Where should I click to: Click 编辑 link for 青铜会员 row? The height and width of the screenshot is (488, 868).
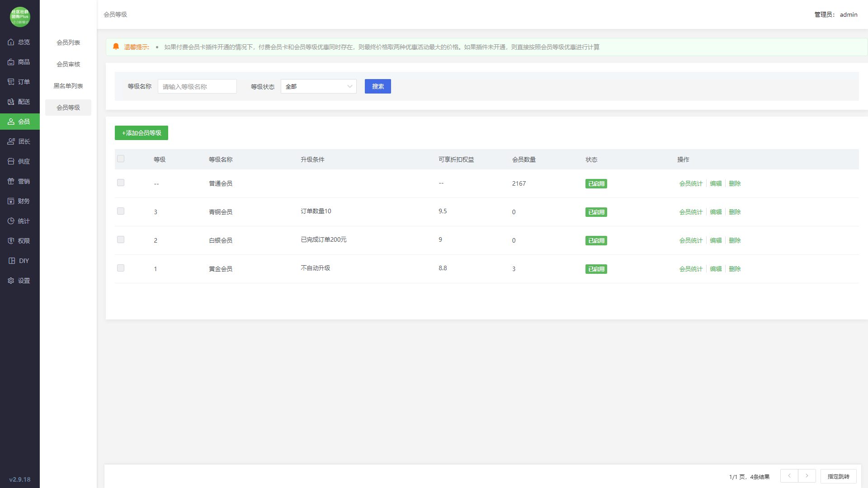click(716, 212)
